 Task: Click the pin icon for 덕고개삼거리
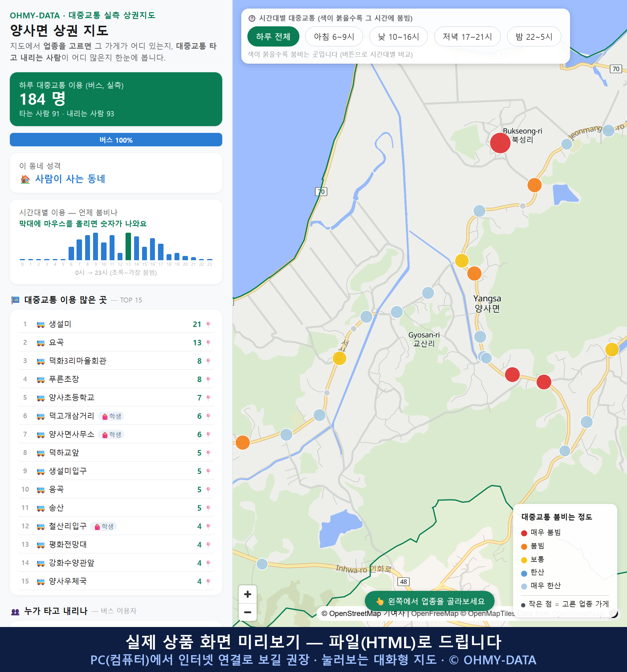point(208,416)
